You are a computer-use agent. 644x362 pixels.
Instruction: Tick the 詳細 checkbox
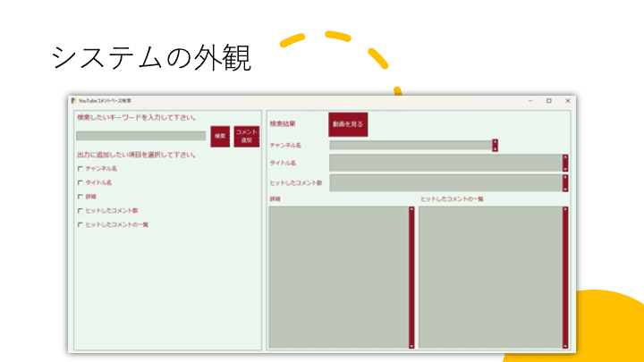[80, 197]
